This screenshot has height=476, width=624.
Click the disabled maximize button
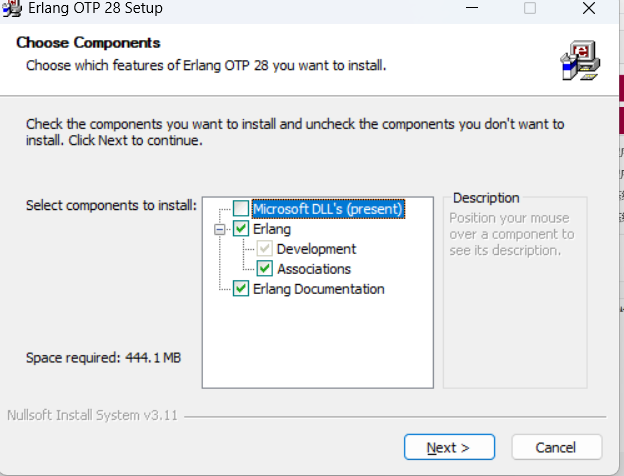[x=530, y=8]
